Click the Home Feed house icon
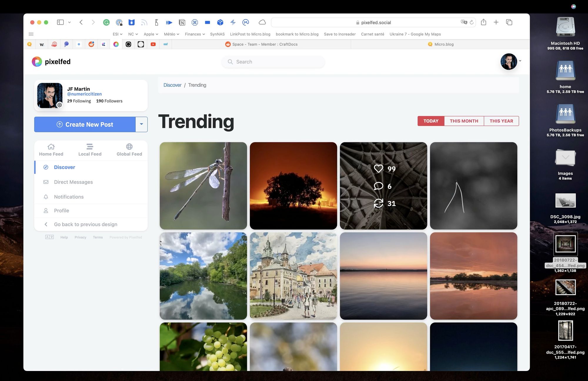 [51, 147]
